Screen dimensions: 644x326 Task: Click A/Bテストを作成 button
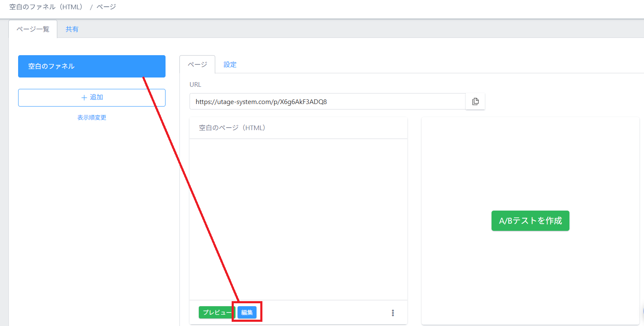click(x=530, y=221)
